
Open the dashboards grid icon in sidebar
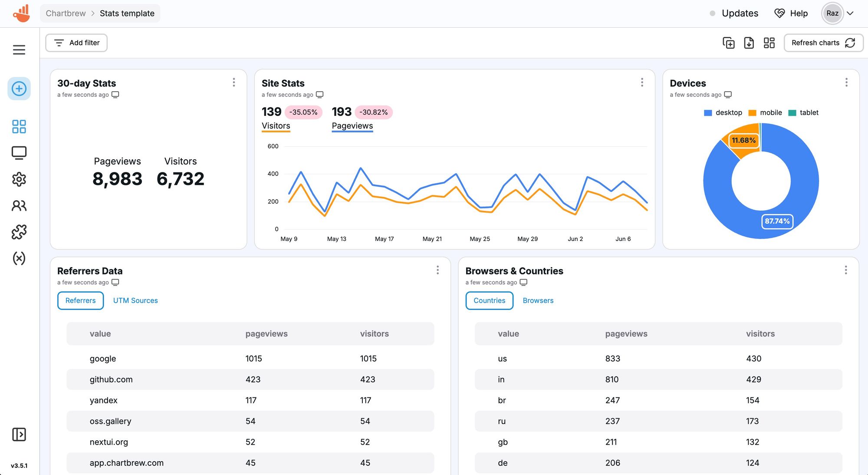19,126
